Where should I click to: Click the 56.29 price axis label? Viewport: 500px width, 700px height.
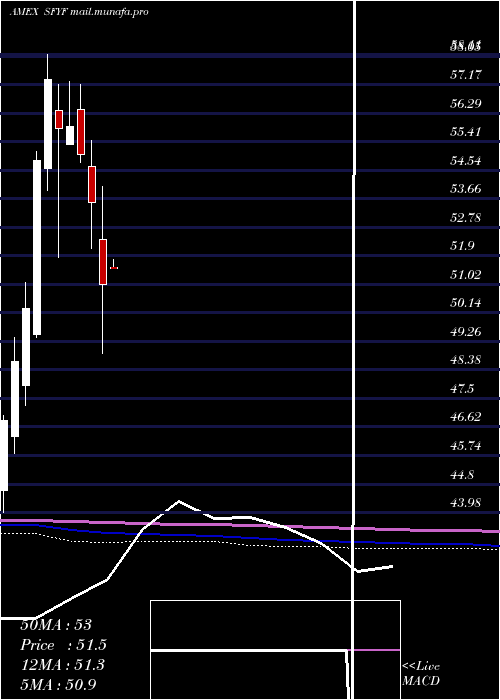click(466, 104)
